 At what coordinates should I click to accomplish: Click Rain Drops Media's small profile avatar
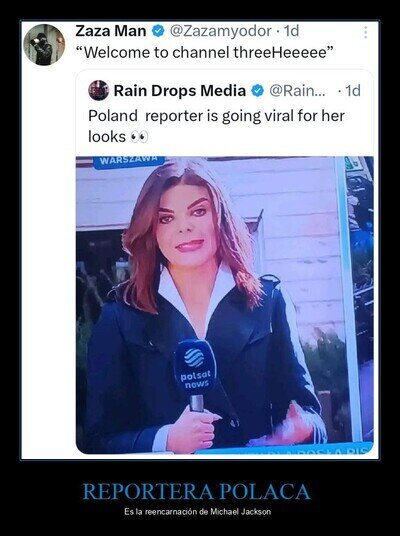[x=98, y=91]
